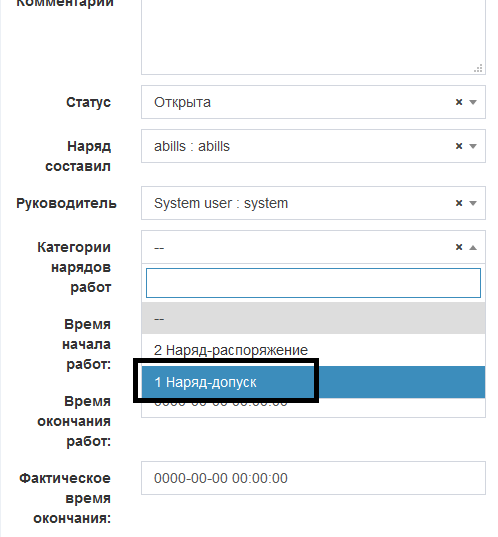Viewport: 498px width, 537px height.
Task: Open the select showing abills : abills
Action: click(x=313, y=146)
